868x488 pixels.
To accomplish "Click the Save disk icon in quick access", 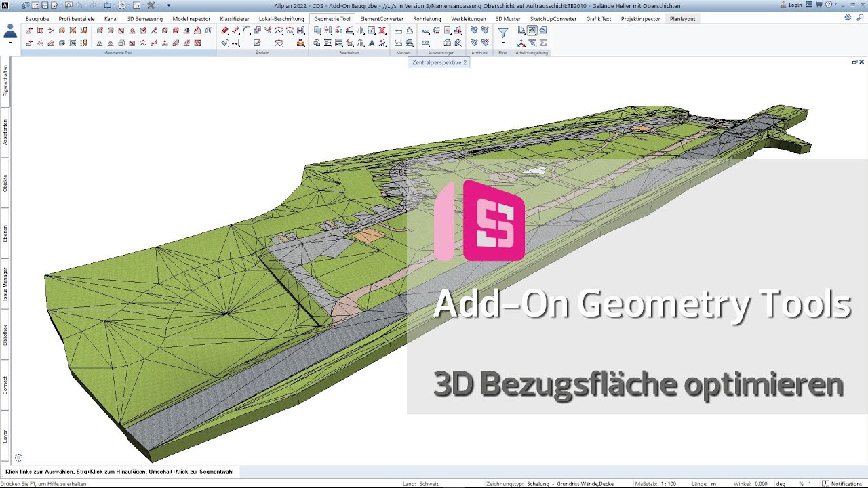I will click(x=45, y=5).
